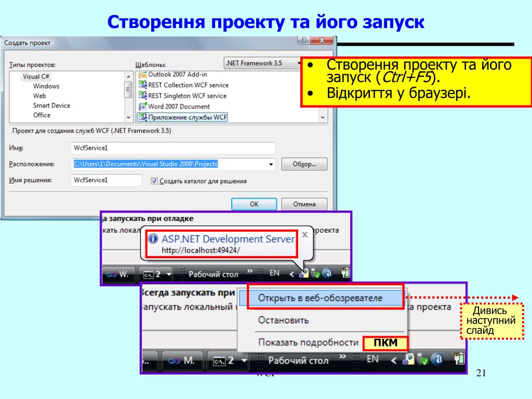Expand Рабочий стол toolbar chevron under context menu
The width and height of the screenshot is (532, 399).
coord(343,356)
